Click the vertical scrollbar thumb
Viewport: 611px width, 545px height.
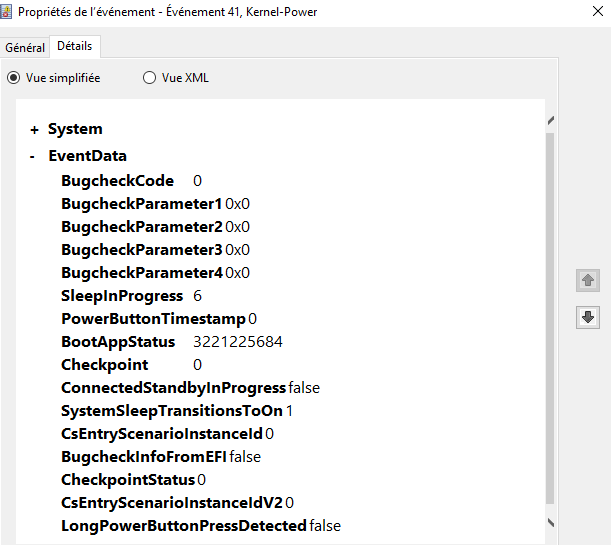click(x=549, y=319)
